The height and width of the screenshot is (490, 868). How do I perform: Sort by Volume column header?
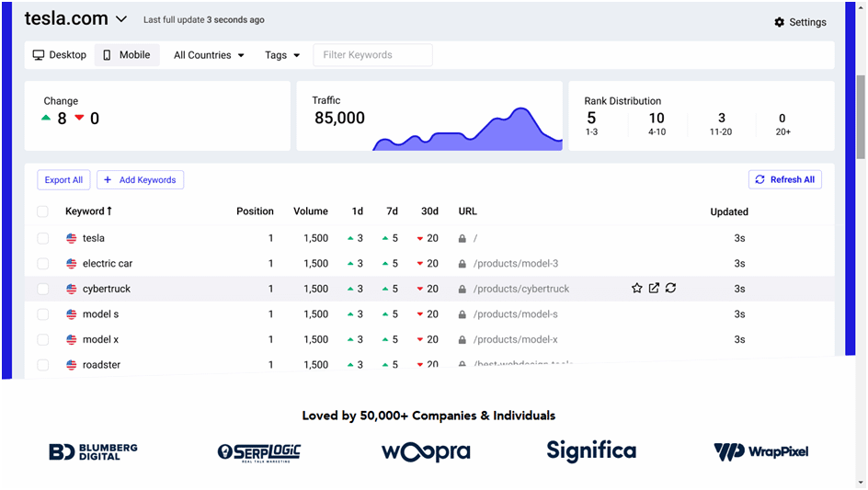[311, 211]
